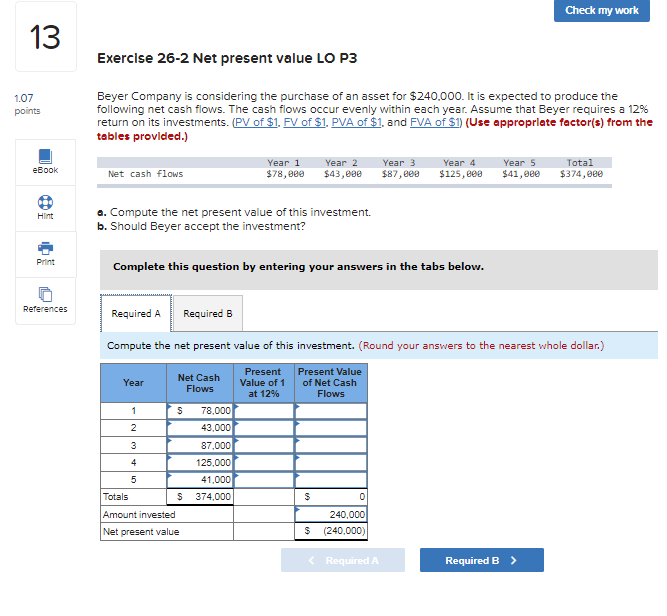Image resolution: width=667 pixels, height=616 pixels.
Task: Switch to the Required A tab
Action: tap(136, 314)
